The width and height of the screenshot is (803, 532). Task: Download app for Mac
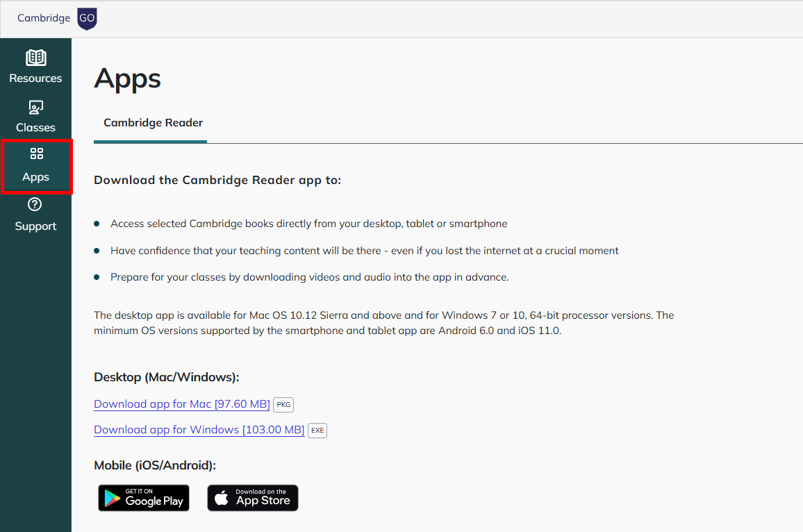(181, 404)
